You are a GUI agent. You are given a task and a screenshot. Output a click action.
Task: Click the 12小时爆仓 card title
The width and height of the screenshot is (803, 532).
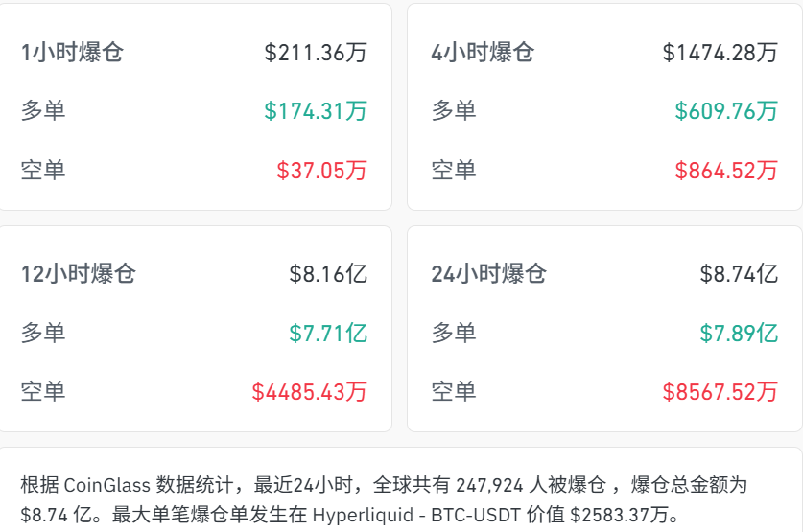[x=79, y=274]
